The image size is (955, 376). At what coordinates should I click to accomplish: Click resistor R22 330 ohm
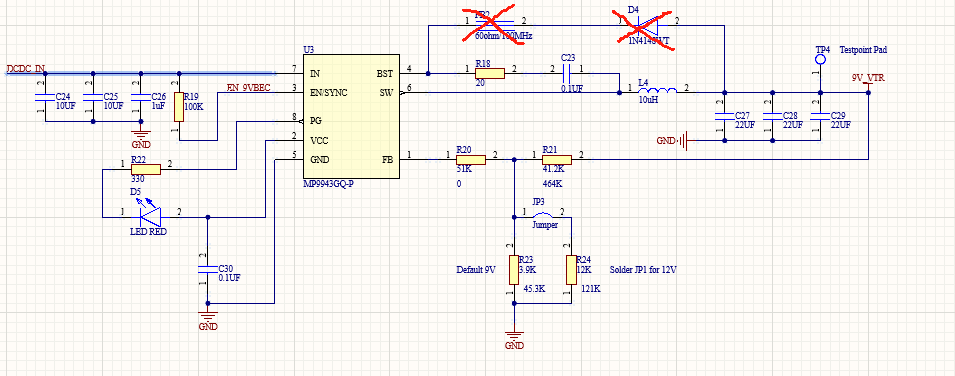click(146, 169)
